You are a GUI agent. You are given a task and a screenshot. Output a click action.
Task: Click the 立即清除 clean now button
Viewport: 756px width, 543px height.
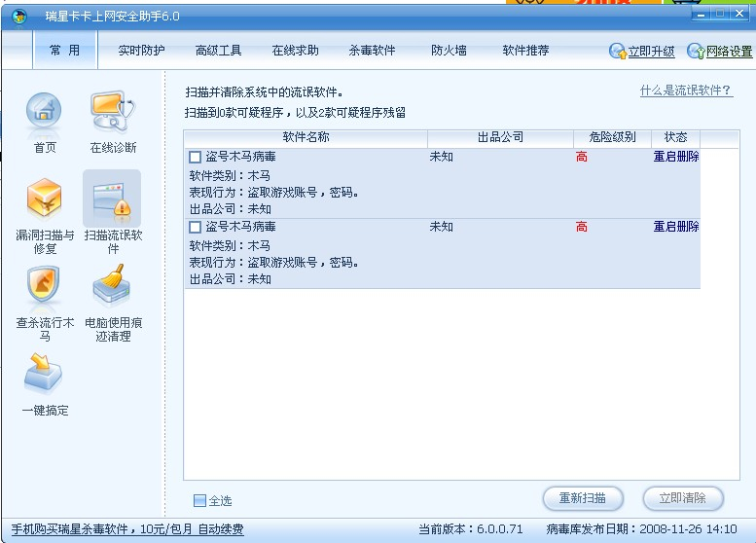click(x=683, y=498)
